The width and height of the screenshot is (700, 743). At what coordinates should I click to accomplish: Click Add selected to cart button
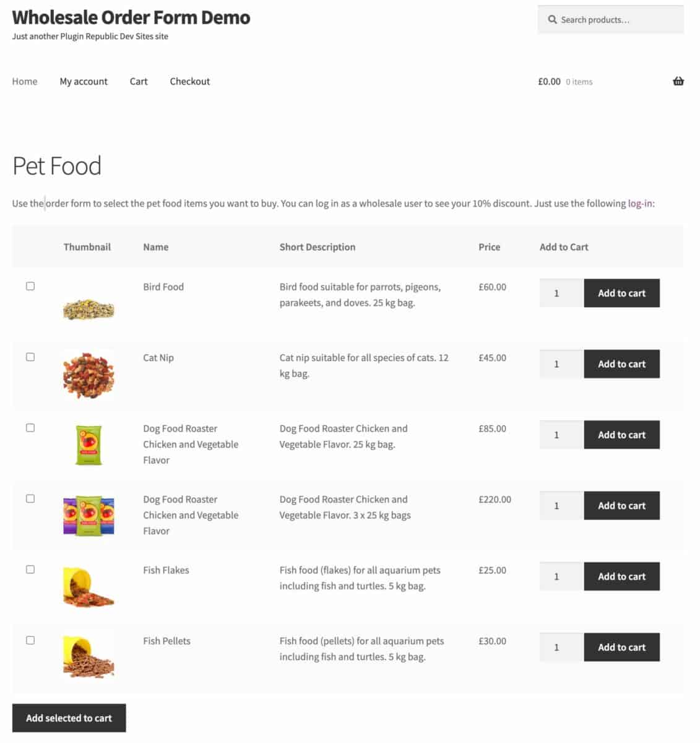[69, 718]
